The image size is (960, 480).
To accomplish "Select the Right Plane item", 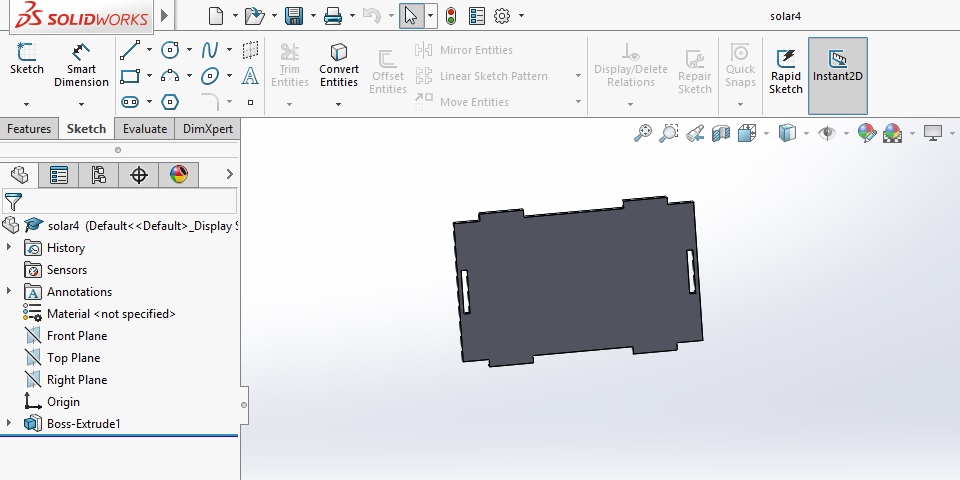I will 77,380.
